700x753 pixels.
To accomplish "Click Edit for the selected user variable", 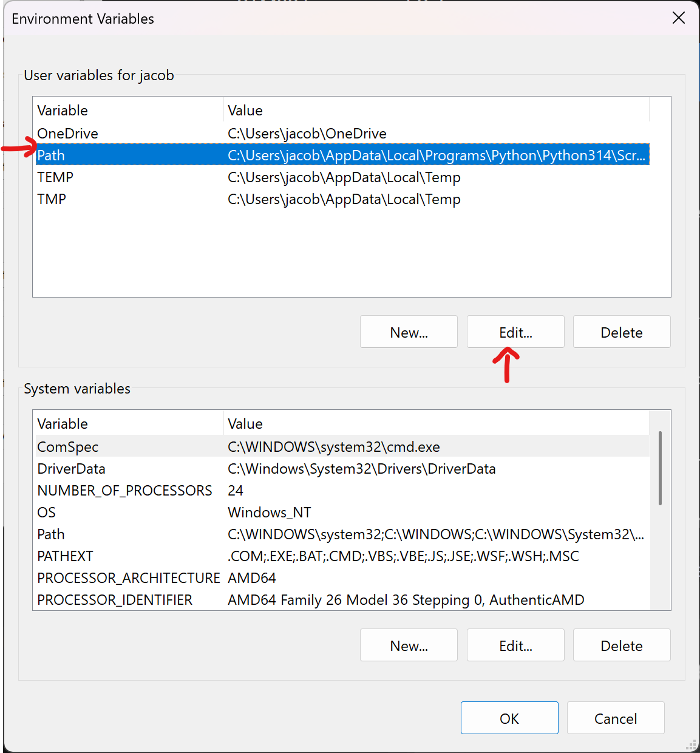I will (515, 332).
